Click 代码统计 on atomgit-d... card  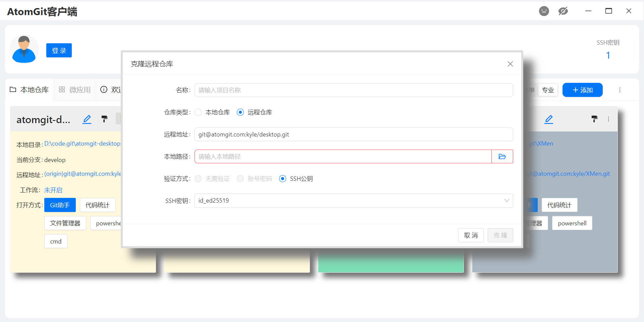click(98, 205)
